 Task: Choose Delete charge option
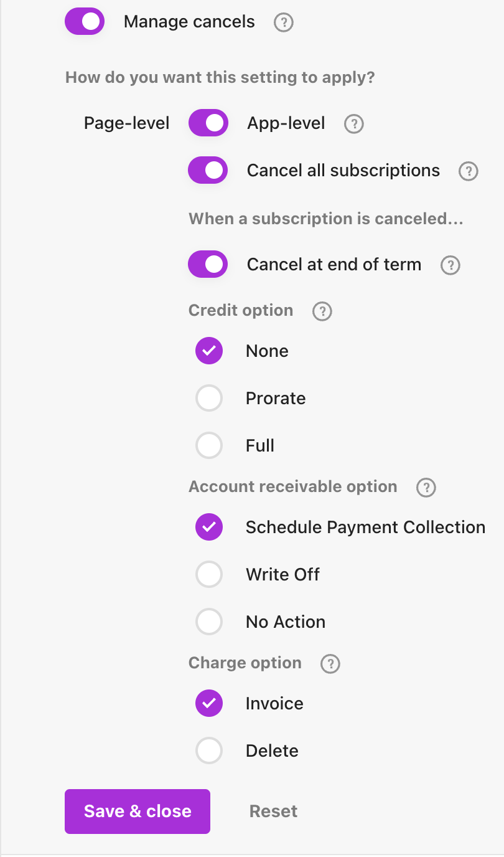point(209,751)
